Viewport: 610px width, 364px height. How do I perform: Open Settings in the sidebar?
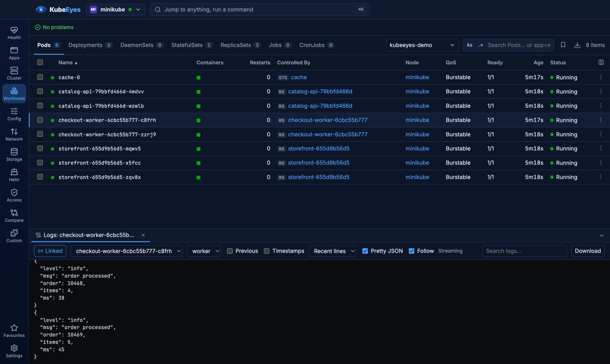point(14,351)
